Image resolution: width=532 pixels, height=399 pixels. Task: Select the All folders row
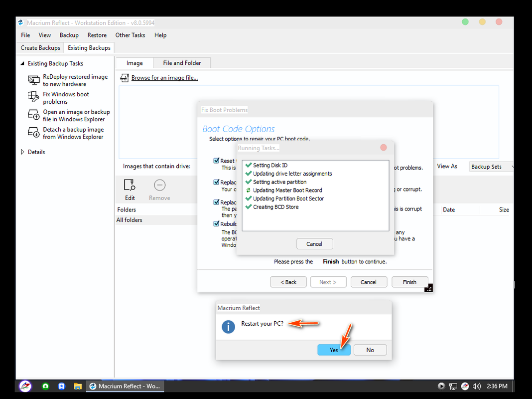pos(156,220)
